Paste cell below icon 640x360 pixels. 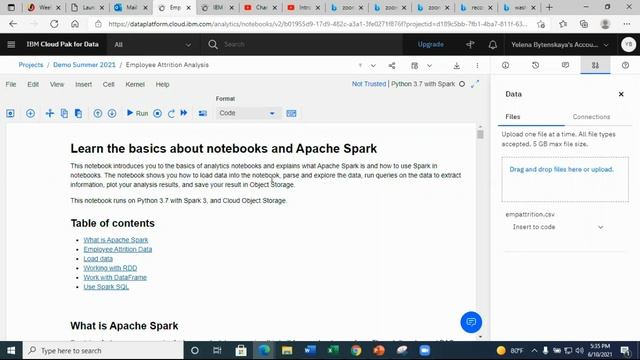[x=78, y=113]
